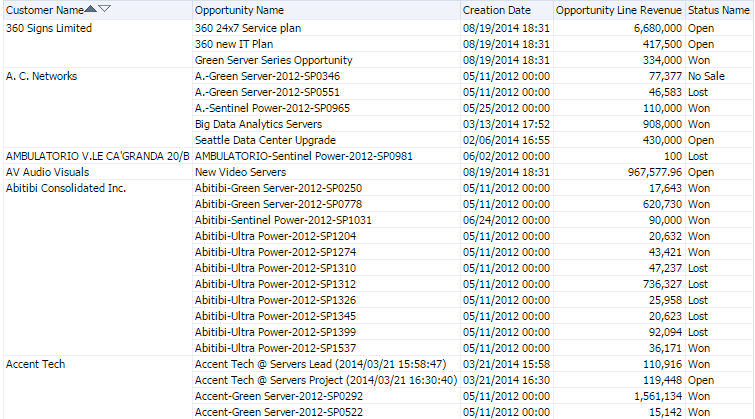Select the 360 Signs Limited customer cell
This screenshot has height=419, width=755.
(x=49, y=28)
